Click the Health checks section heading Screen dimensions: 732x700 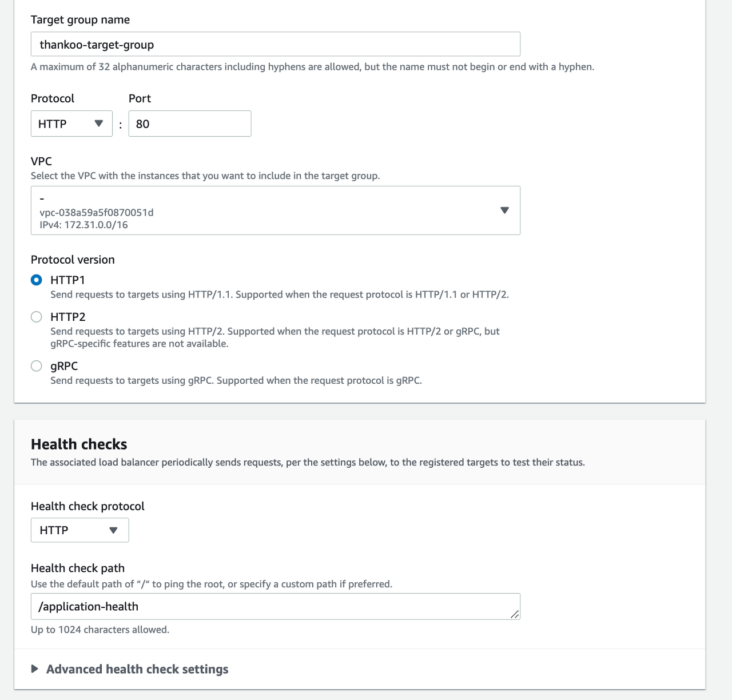click(79, 444)
